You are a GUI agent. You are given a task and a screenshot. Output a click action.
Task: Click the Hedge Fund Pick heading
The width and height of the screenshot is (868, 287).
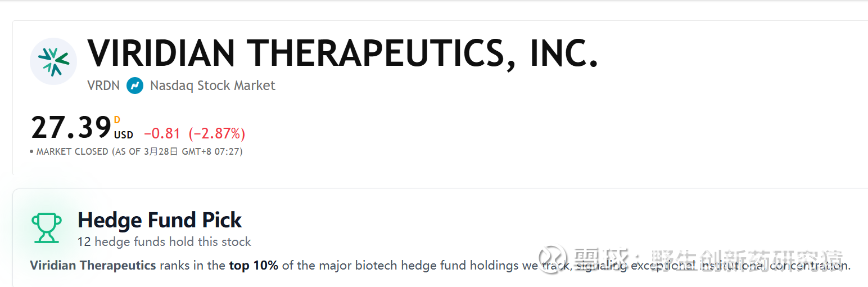[160, 220]
